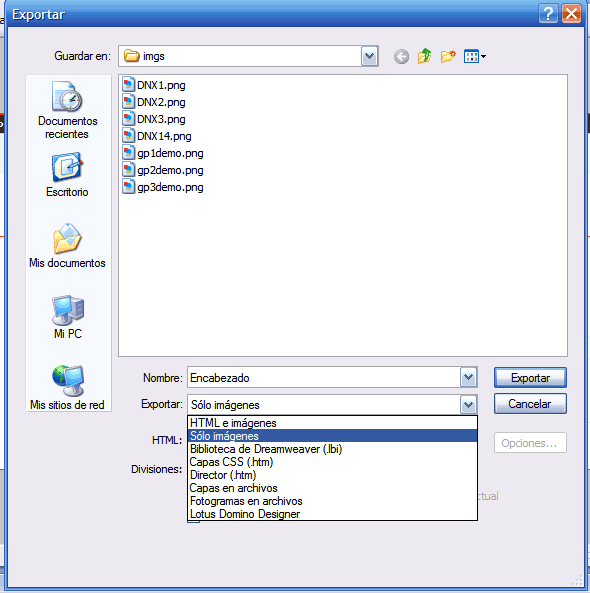This screenshot has height=593, width=590.
Task: Select the gp3demo.png file icon
Action: coord(129,187)
